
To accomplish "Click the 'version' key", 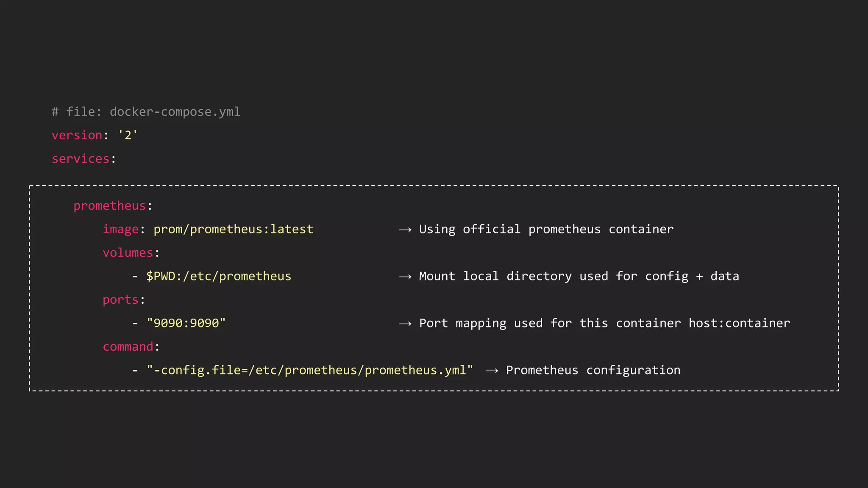I will (77, 135).
